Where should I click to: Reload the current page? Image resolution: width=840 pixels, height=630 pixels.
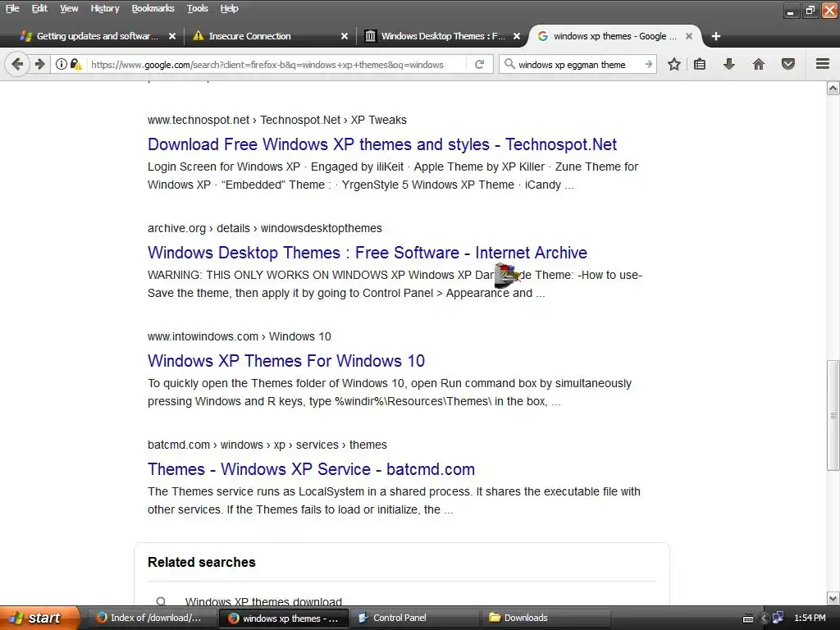pos(479,64)
